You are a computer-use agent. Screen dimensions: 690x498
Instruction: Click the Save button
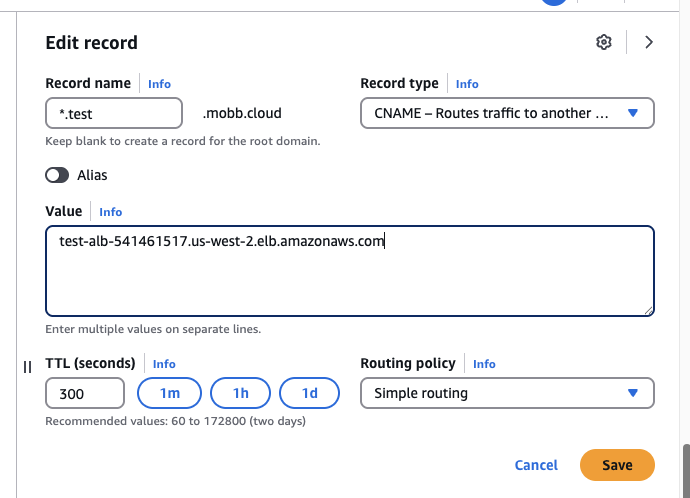(617, 465)
